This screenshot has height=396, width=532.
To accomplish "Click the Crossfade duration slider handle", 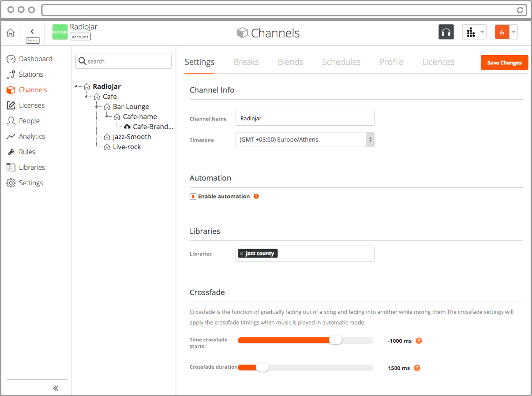I will (x=262, y=367).
